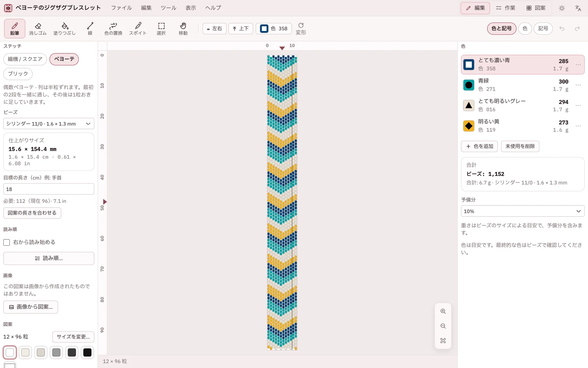The height and width of the screenshot is (368, 588).
Task: Click the 変形 transform icon
Action: (301, 28)
